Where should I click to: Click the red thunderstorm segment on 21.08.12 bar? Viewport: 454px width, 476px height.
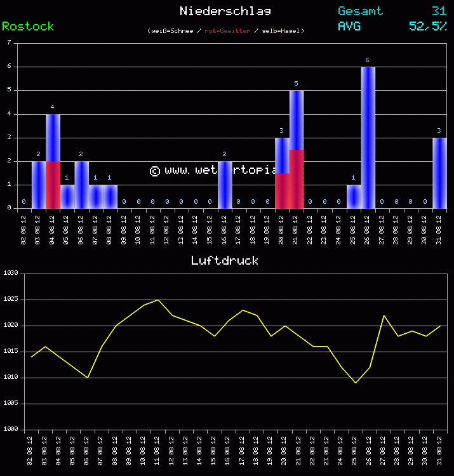pyautogui.click(x=297, y=179)
